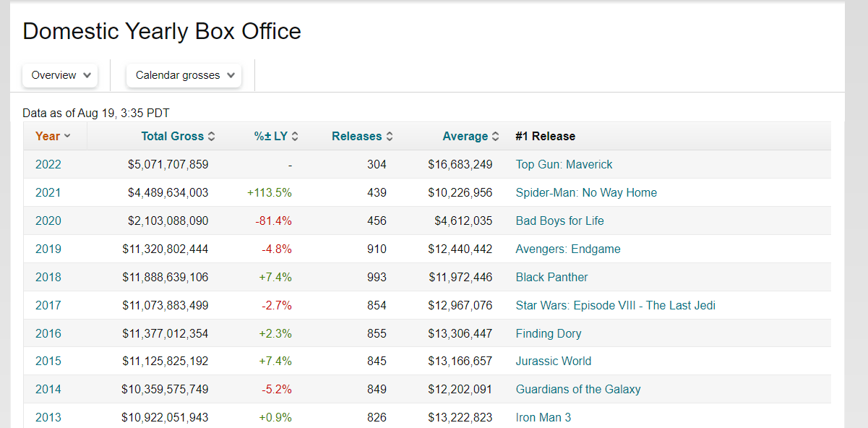Open the 2022 year link
The height and width of the screenshot is (428, 868).
[48, 164]
